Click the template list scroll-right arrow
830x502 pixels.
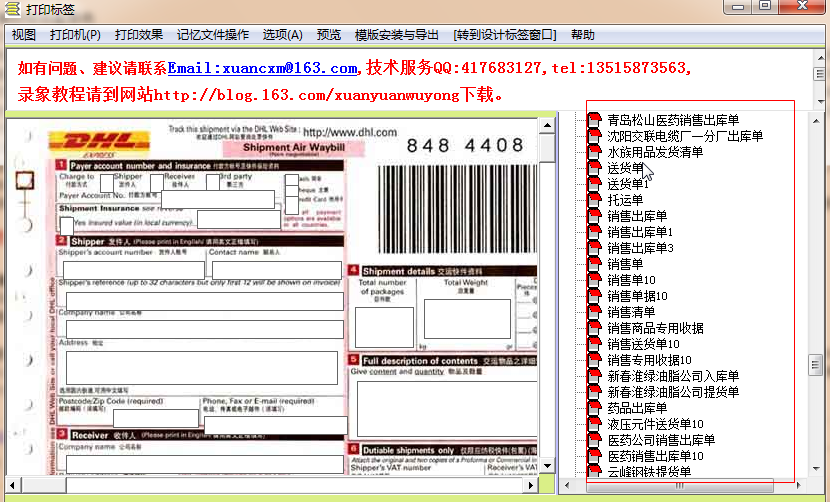tap(799, 485)
